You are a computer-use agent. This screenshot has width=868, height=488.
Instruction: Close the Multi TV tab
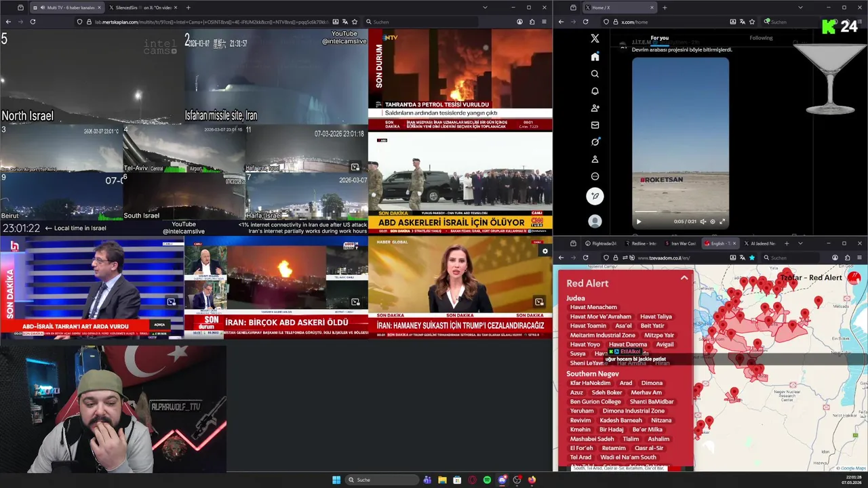[x=99, y=7]
